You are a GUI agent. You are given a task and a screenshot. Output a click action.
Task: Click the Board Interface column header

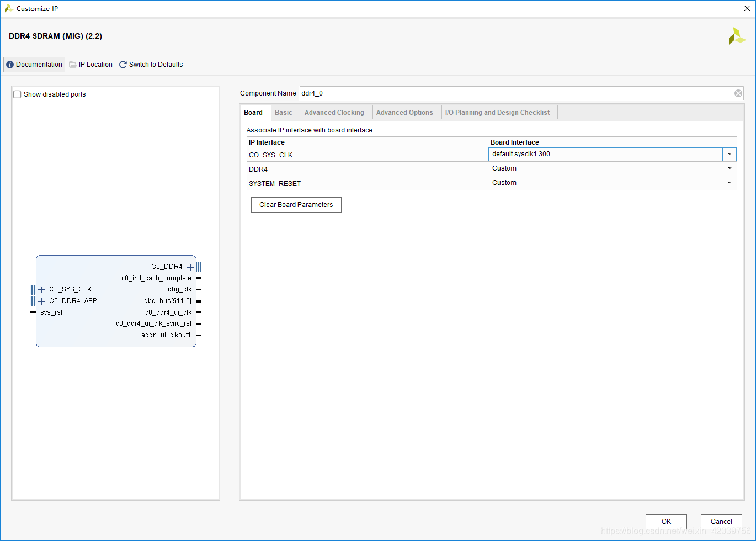(613, 142)
